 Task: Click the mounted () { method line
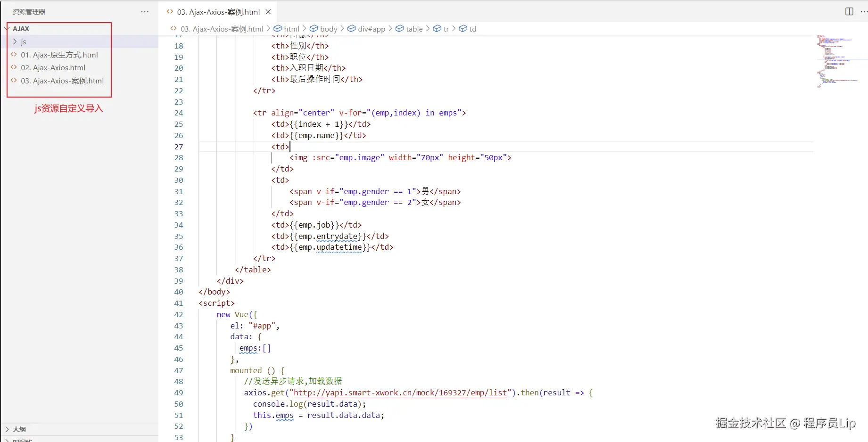tap(257, 371)
